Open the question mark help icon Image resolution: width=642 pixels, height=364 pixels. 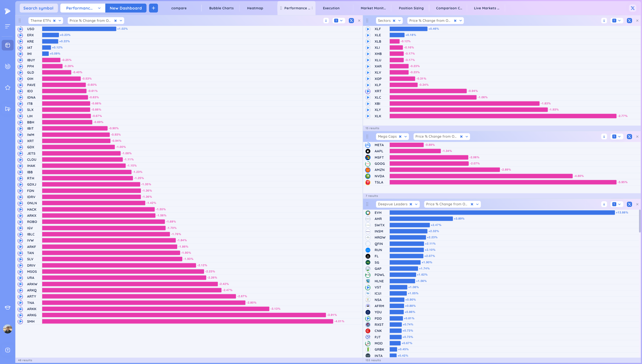click(8, 350)
